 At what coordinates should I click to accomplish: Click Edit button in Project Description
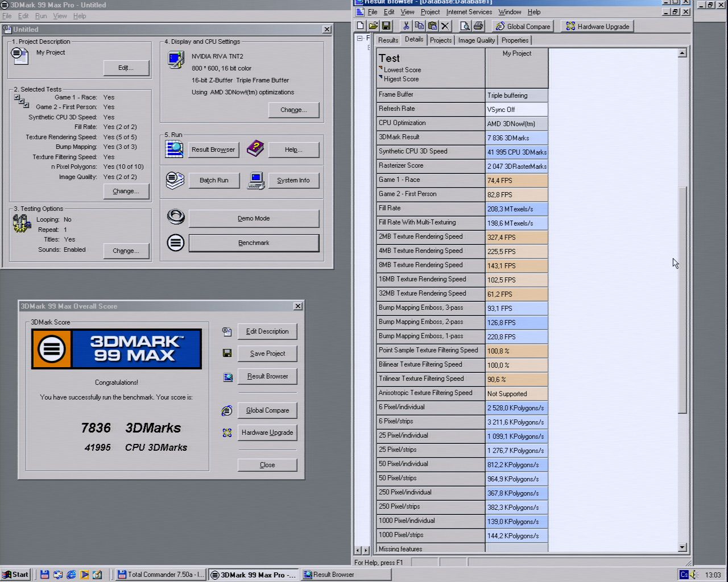(x=126, y=68)
